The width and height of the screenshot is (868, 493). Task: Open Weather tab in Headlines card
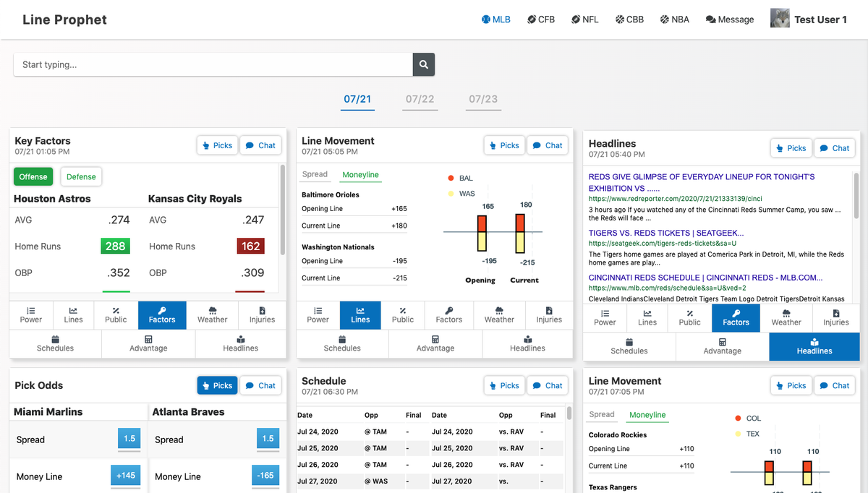(x=786, y=318)
